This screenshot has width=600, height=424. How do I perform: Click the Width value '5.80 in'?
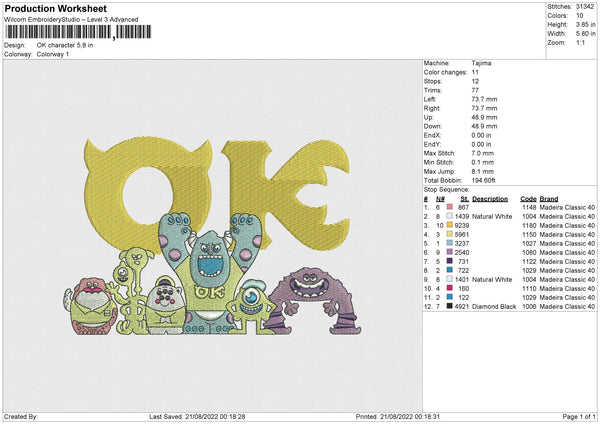(x=585, y=34)
